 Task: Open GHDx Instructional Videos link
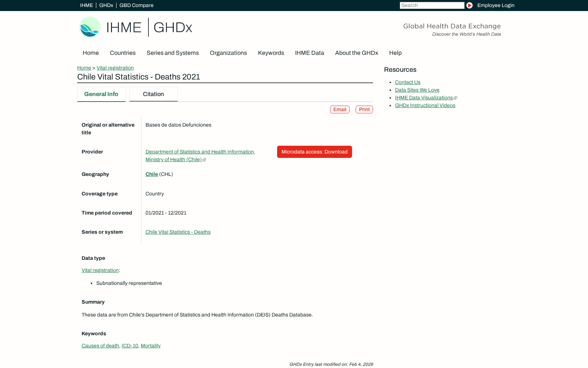click(425, 106)
